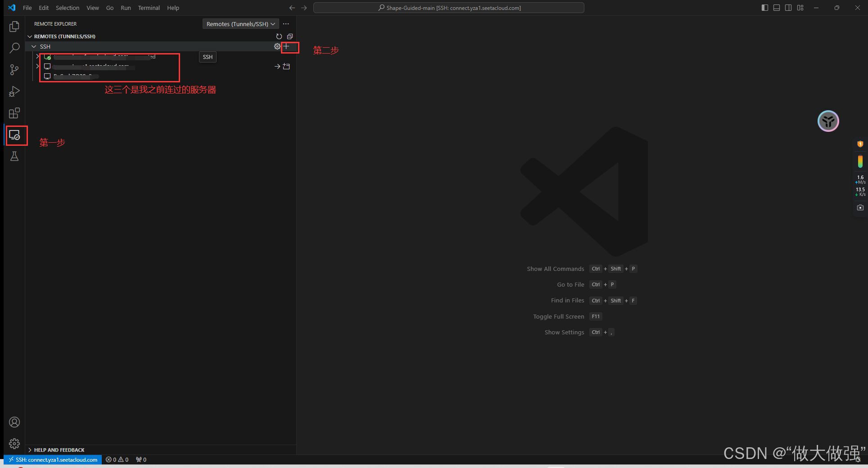
Task: Connect in current window arrow icon
Action: coord(277,67)
